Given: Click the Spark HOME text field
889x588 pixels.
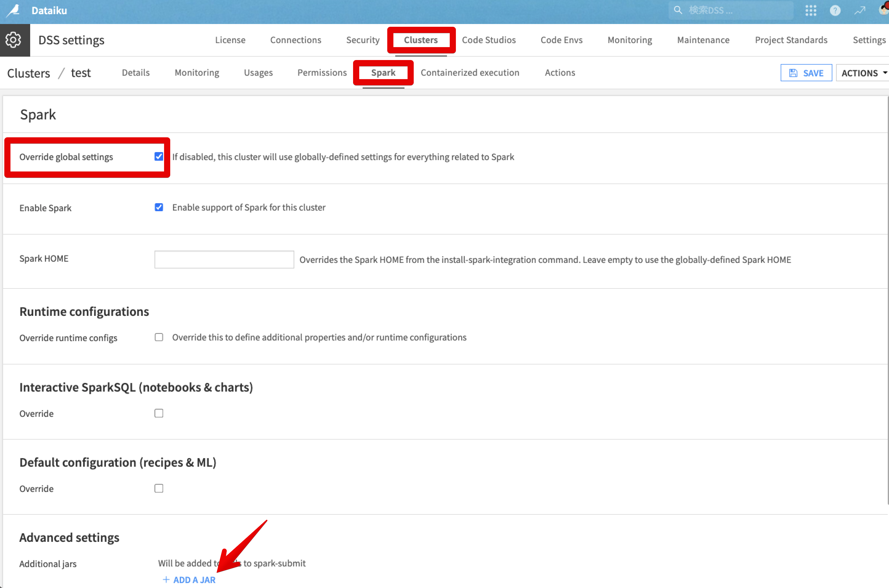Looking at the screenshot, I should tap(224, 260).
